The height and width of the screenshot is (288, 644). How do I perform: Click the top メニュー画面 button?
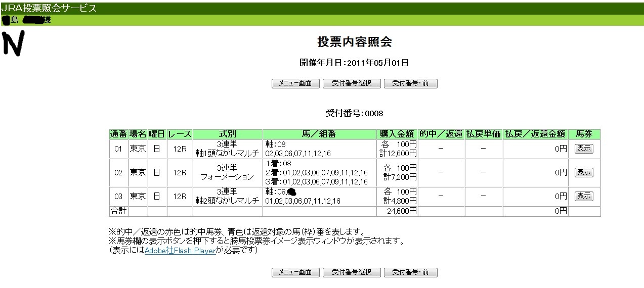(295, 83)
